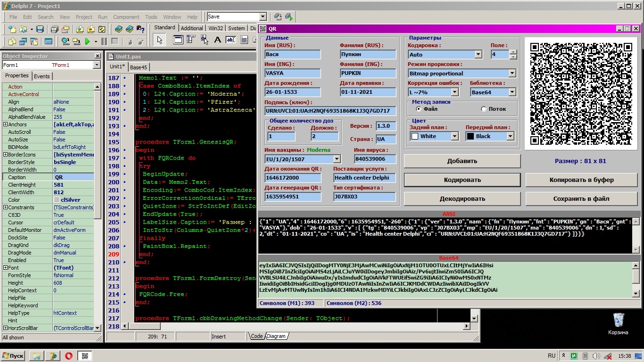The image size is (644, 362).
Task: Switch to the Events tab in Object Inspector
Action: (42, 76)
